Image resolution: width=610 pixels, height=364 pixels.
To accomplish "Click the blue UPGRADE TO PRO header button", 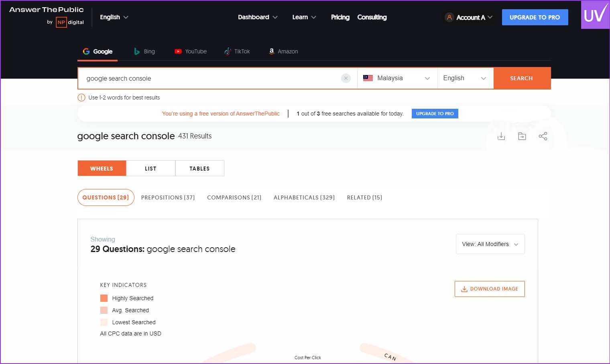I will point(535,17).
